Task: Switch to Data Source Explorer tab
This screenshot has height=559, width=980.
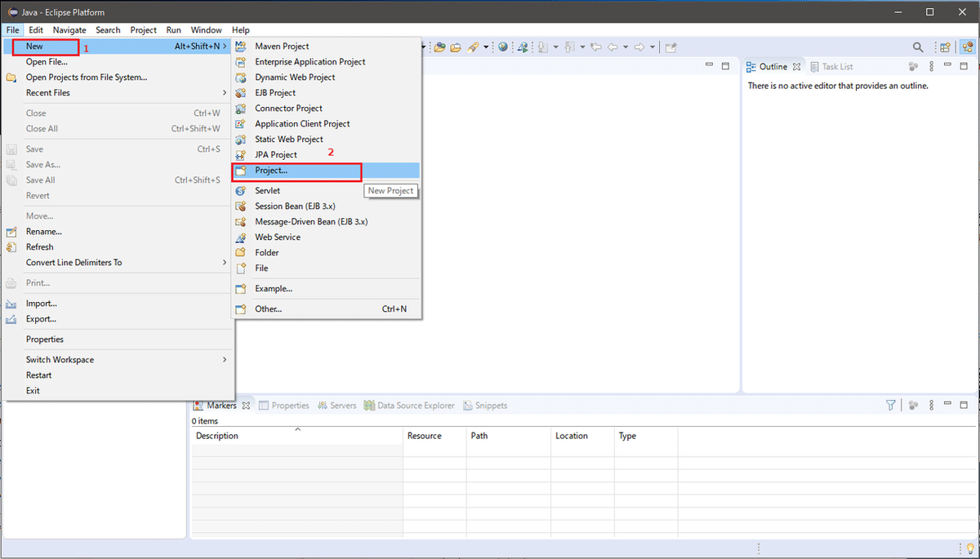Action: [409, 405]
